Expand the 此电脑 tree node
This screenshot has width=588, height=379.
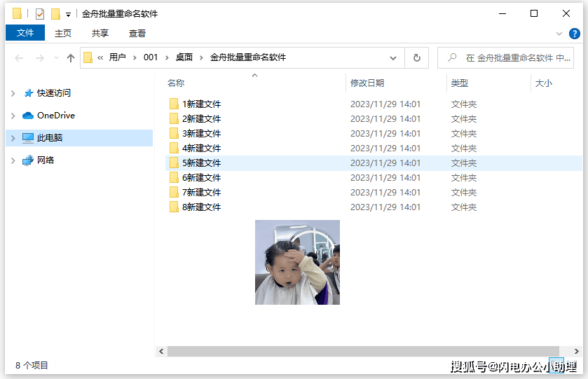(13, 138)
